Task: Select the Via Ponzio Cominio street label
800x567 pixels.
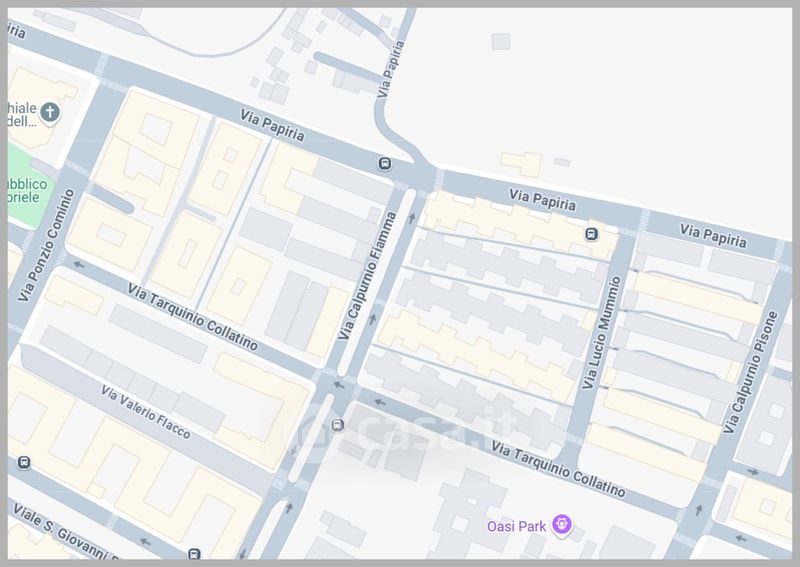Action: pos(46,245)
